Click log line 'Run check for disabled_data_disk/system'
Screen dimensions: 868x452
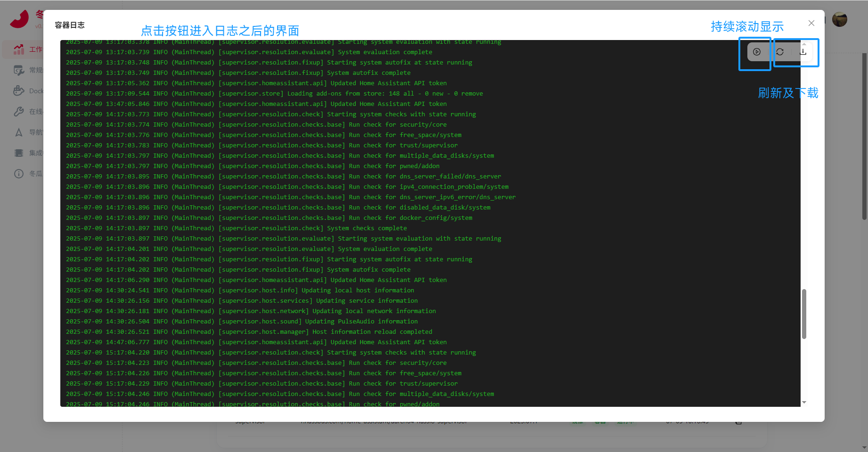pos(278,208)
